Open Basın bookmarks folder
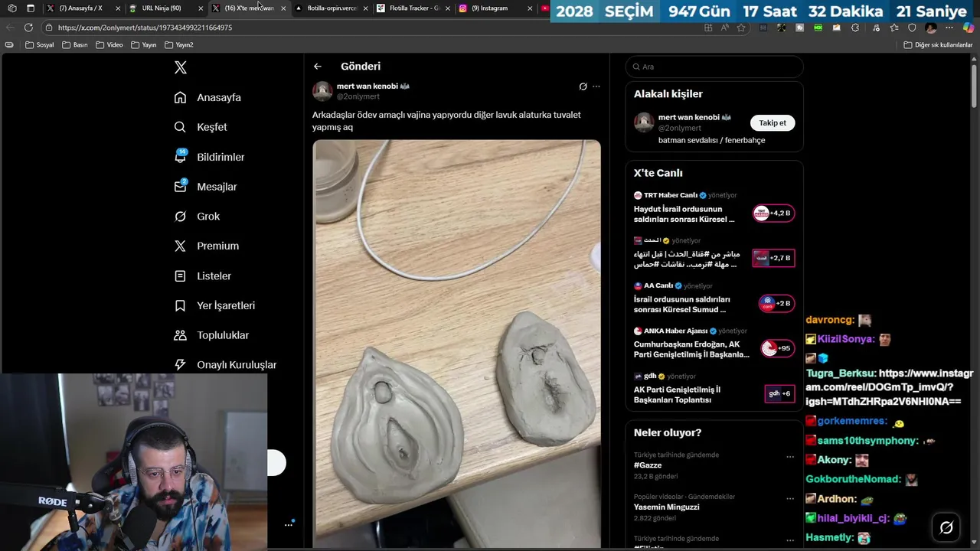 point(75,45)
